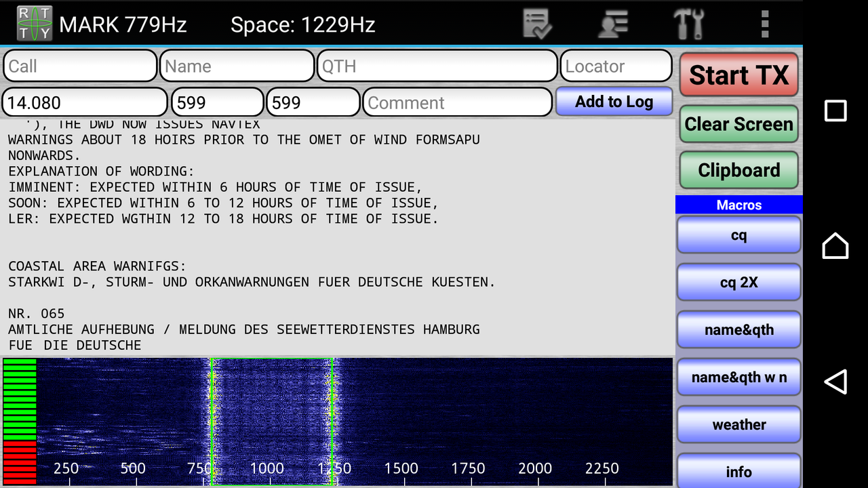
Task: Click the line starting 'STARKWI D-, STURM-'
Action: tap(252, 282)
